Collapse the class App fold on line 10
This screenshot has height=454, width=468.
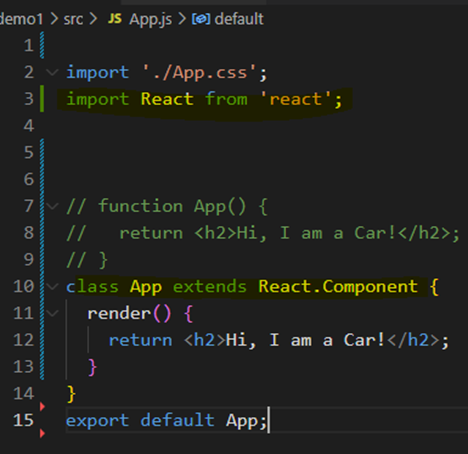52,286
